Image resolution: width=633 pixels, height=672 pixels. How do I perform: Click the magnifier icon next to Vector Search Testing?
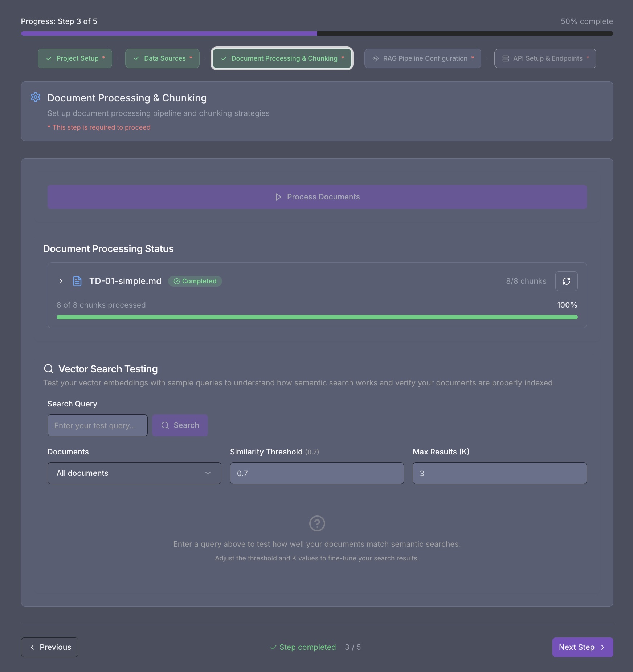coord(49,369)
